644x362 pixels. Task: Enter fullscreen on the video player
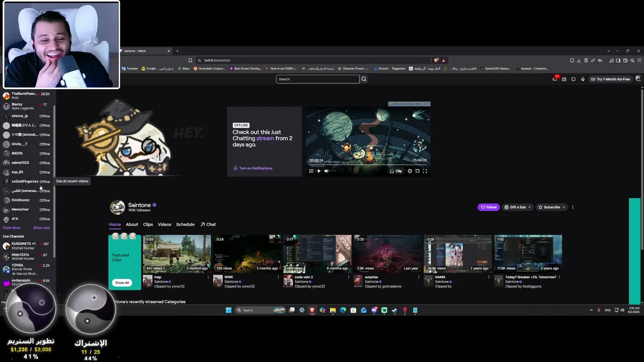425,171
